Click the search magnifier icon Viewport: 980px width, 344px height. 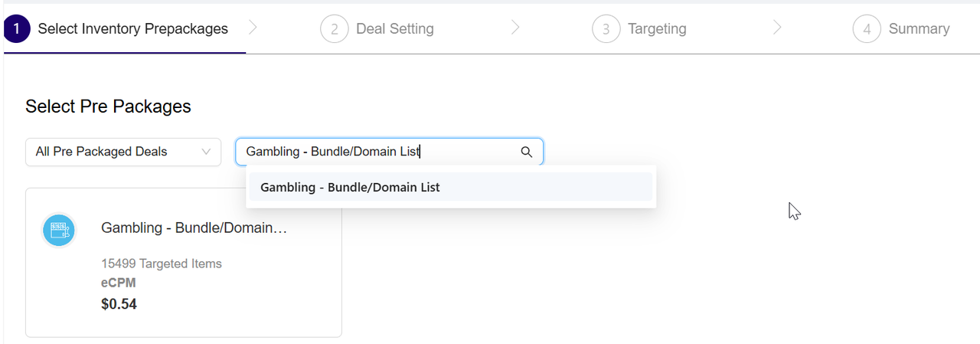527,152
